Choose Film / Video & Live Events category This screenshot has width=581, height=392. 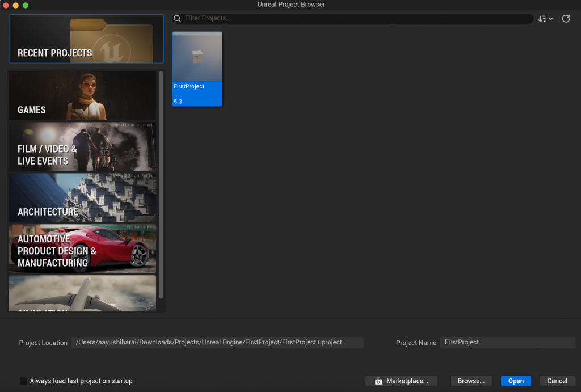(82, 147)
